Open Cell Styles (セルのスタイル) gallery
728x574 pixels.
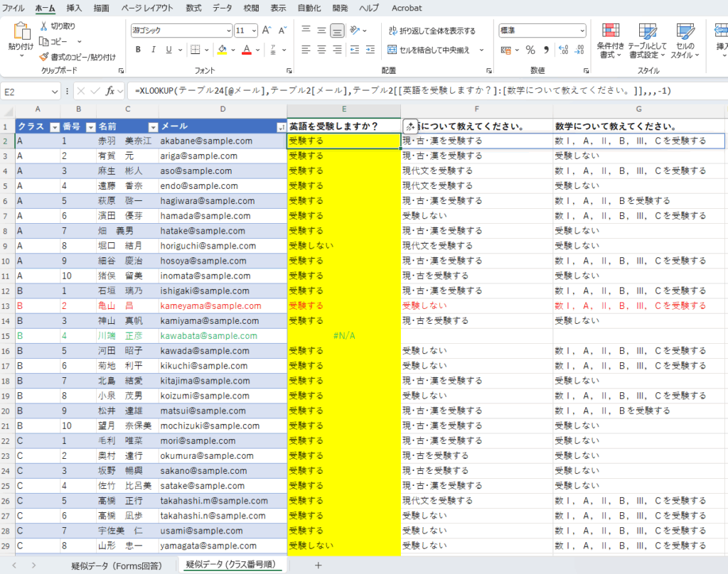685,40
